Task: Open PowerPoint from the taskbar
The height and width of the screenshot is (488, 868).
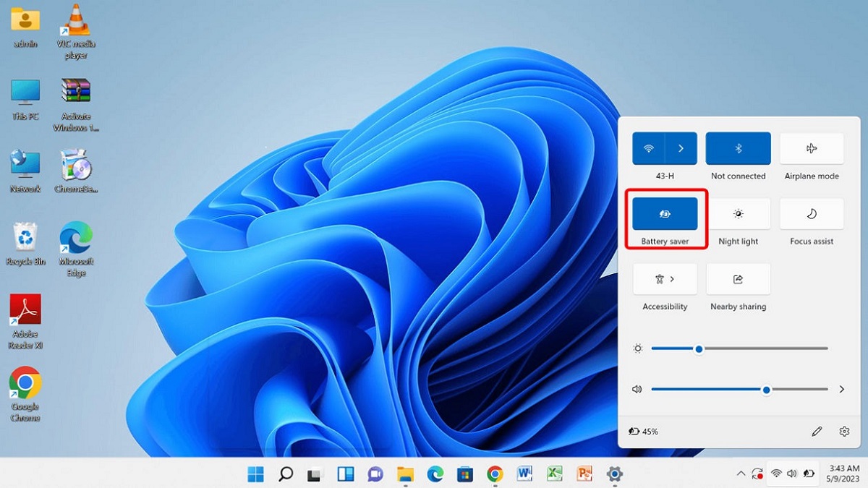Action: tap(583, 474)
